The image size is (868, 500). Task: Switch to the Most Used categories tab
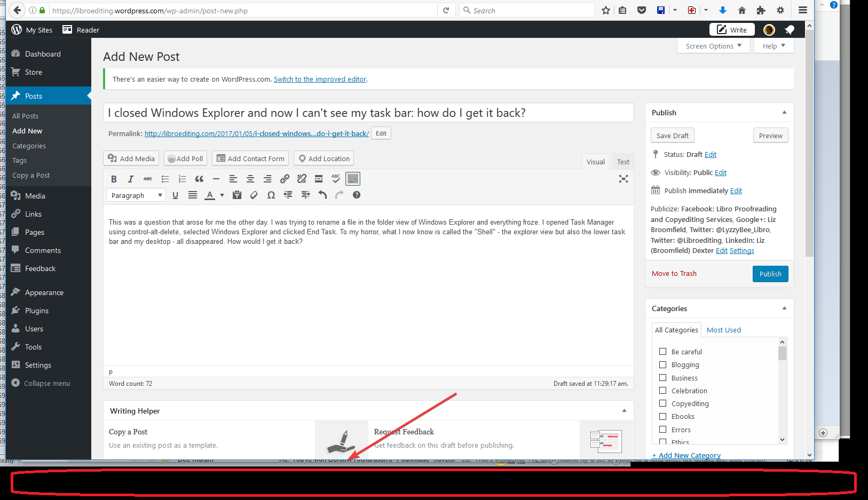pos(723,330)
